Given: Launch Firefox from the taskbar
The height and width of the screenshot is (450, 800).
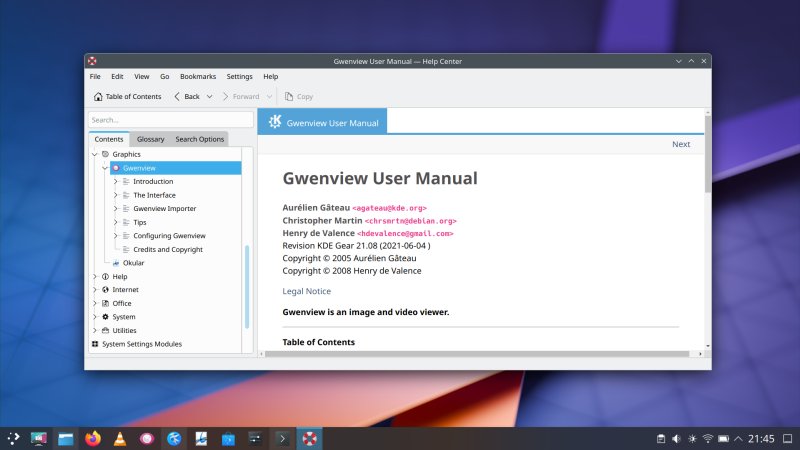Looking at the screenshot, I should coord(93,438).
